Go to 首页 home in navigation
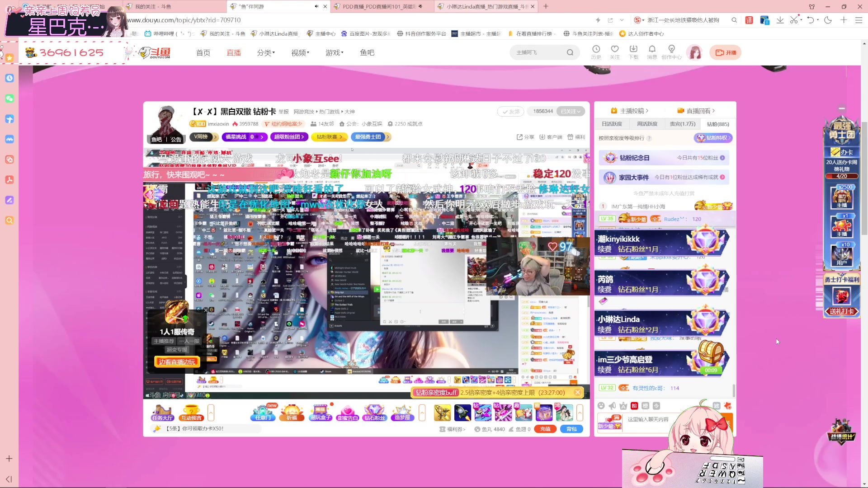 (203, 53)
